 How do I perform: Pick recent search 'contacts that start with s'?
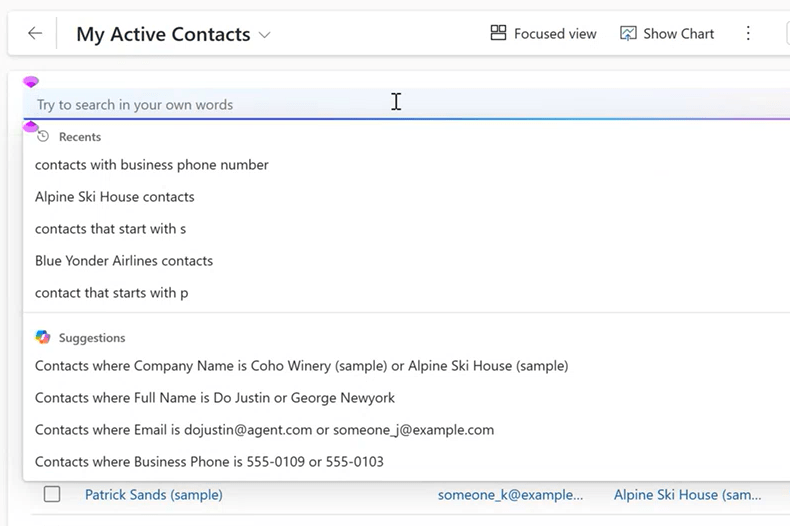tap(111, 229)
